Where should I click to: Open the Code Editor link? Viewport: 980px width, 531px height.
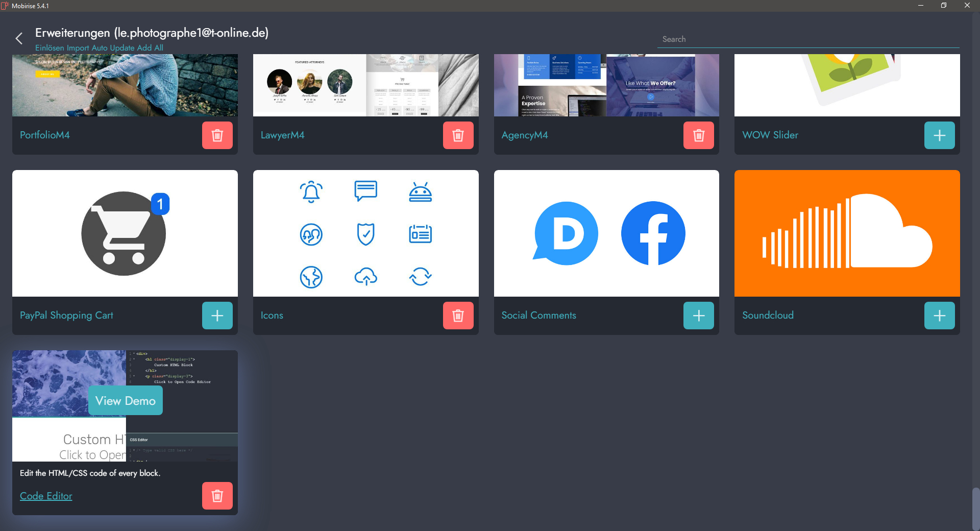pos(46,496)
